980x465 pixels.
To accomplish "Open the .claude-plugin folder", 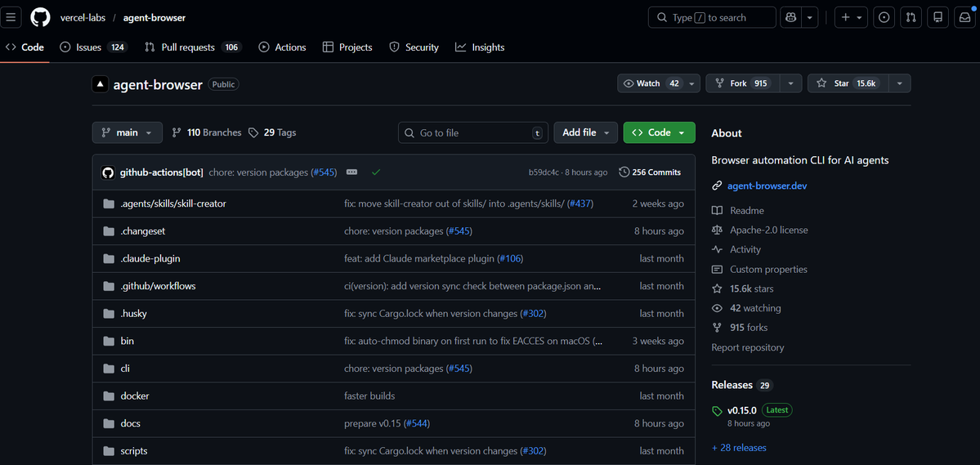I will (x=150, y=259).
